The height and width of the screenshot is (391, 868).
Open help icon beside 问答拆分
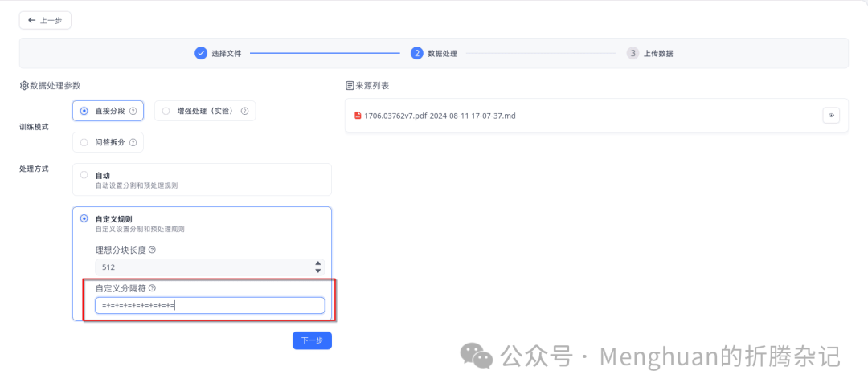[133, 143]
